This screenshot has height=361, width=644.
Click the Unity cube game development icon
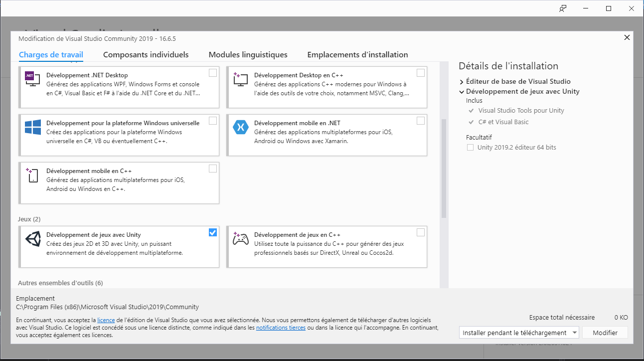click(x=32, y=240)
